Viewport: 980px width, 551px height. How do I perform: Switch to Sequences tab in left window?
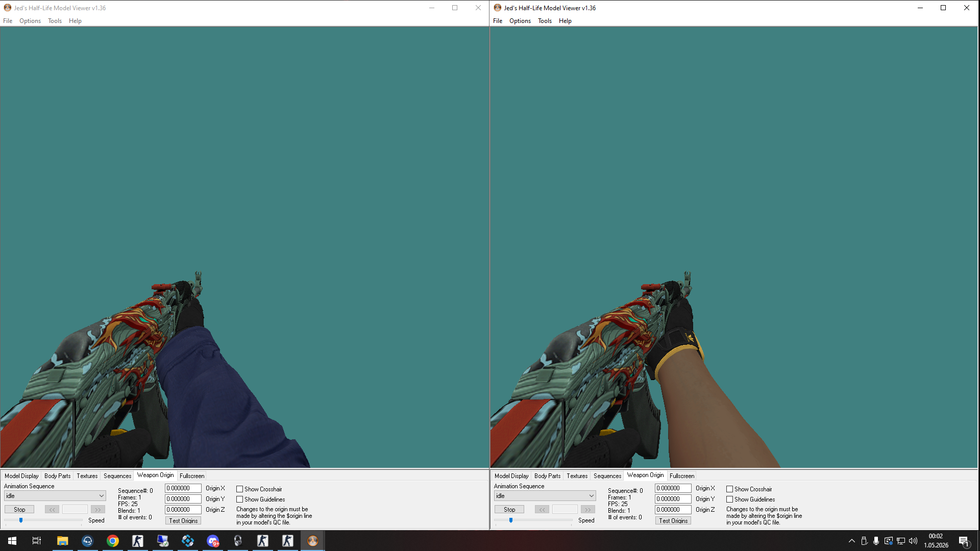(117, 476)
